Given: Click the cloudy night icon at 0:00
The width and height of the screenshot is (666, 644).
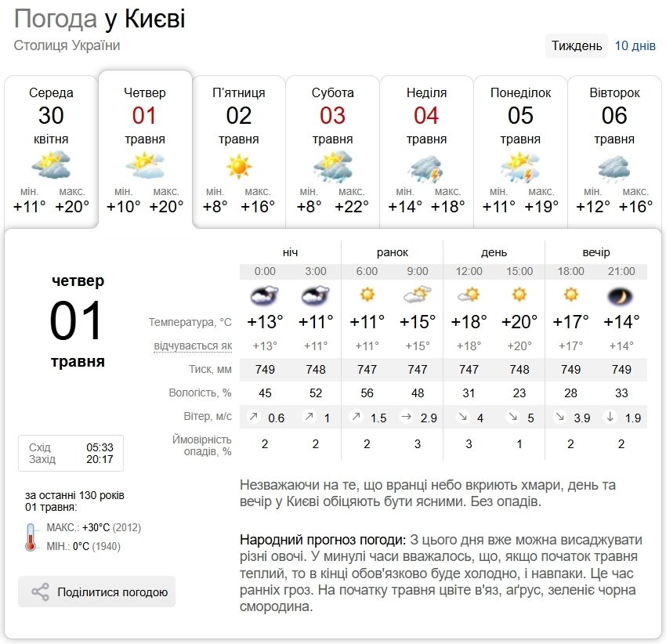Looking at the screenshot, I should pyautogui.click(x=264, y=295).
